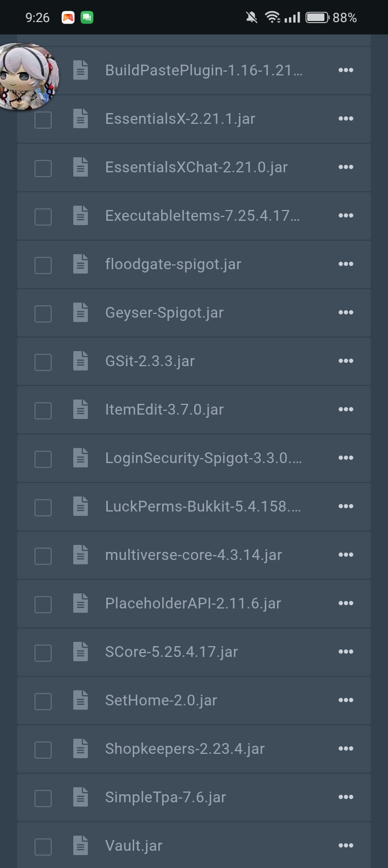The height and width of the screenshot is (868, 388).
Task: Click the file icon for GSit-2.3.3.jar
Action: click(x=80, y=361)
